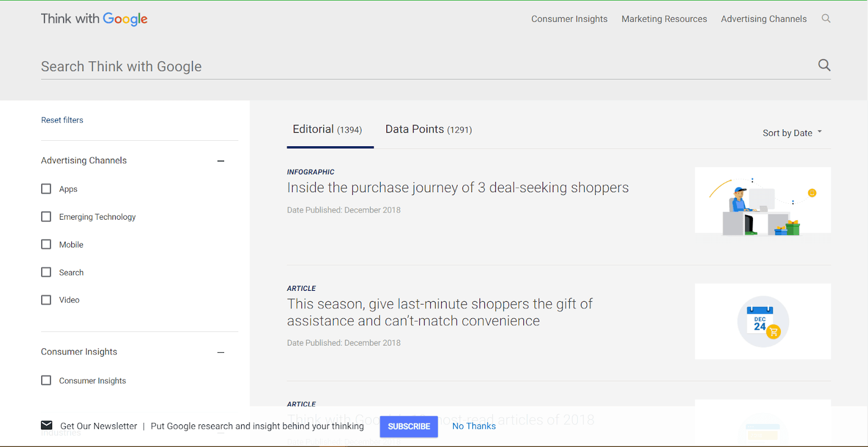The image size is (868, 447).
Task: Click the Think with Google logo
Action: tap(94, 19)
